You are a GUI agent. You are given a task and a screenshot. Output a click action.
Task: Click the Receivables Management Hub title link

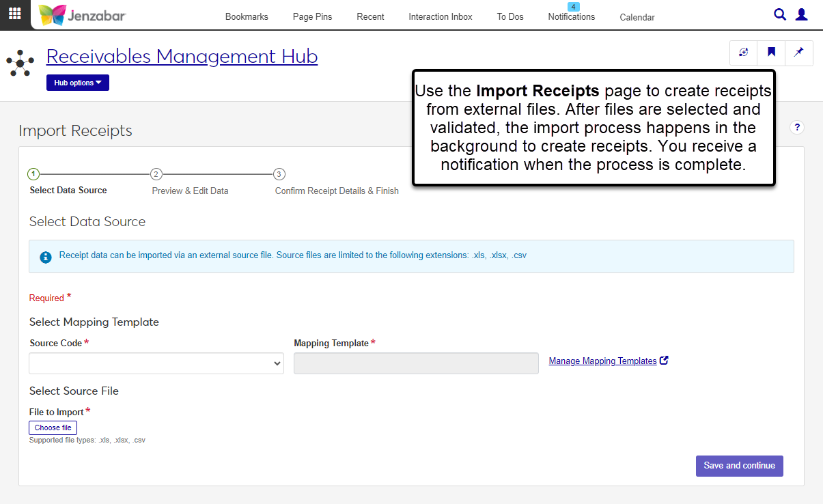[x=182, y=56]
